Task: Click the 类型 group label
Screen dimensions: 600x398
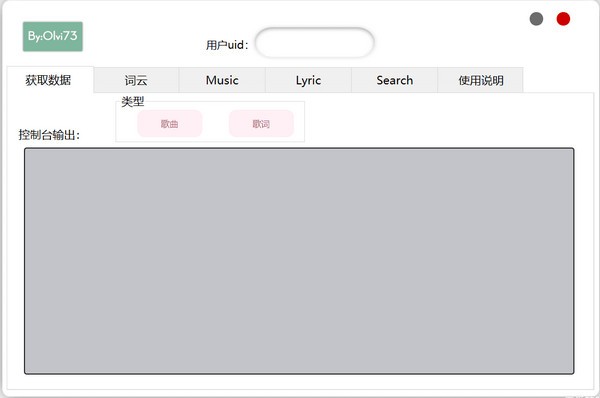Action: 133,101
